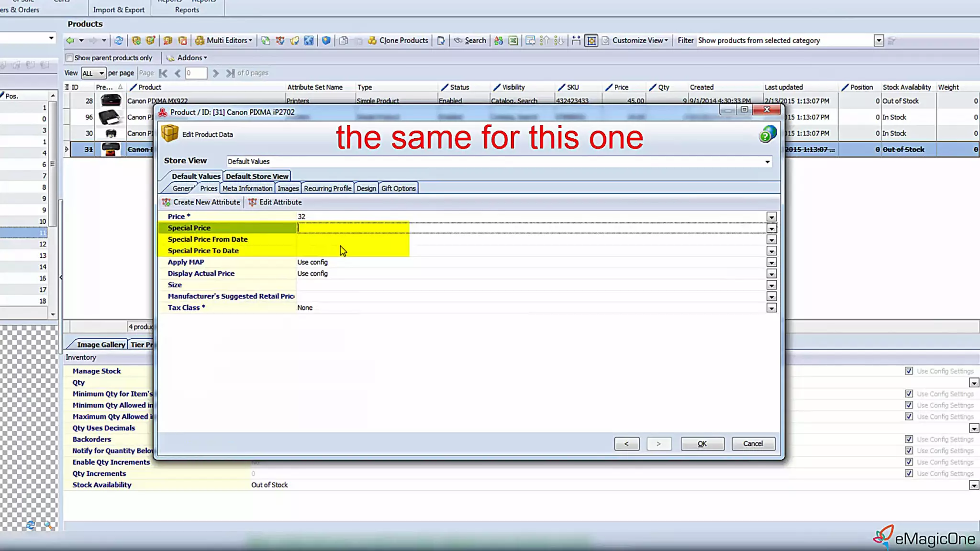Enable Show parent products only checkbox
The width and height of the screenshot is (980, 551).
[70, 58]
